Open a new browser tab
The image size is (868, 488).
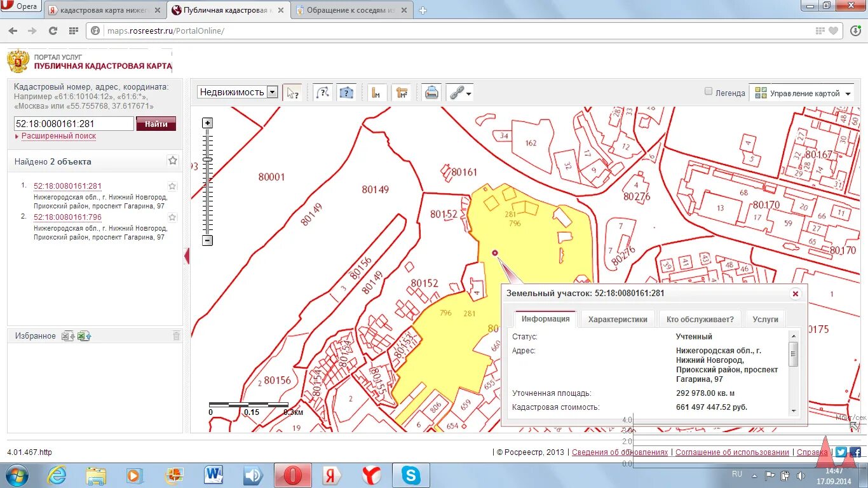click(x=423, y=10)
